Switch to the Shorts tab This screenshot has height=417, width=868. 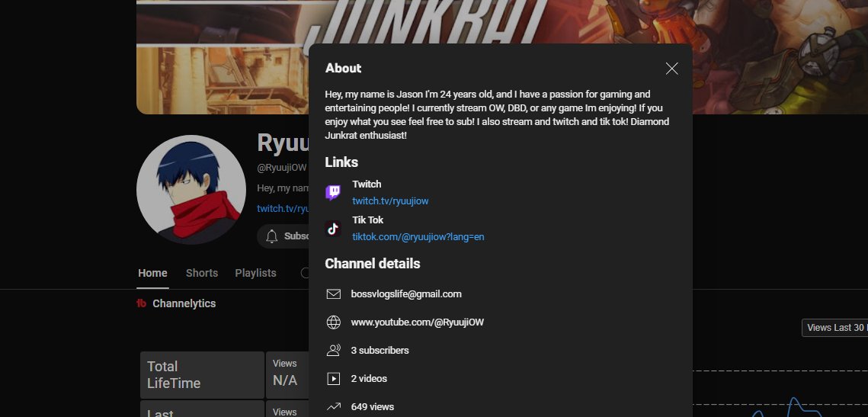click(201, 273)
